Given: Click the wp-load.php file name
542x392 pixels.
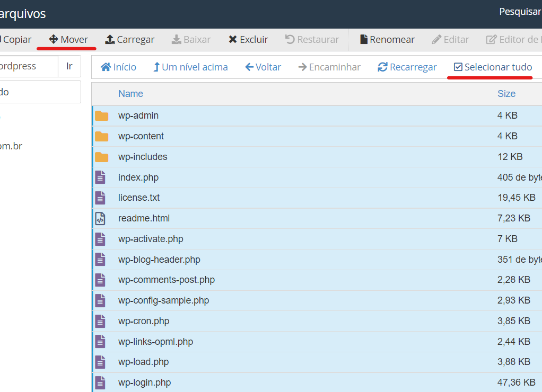Looking at the screenshot, I should coord(143,362).
